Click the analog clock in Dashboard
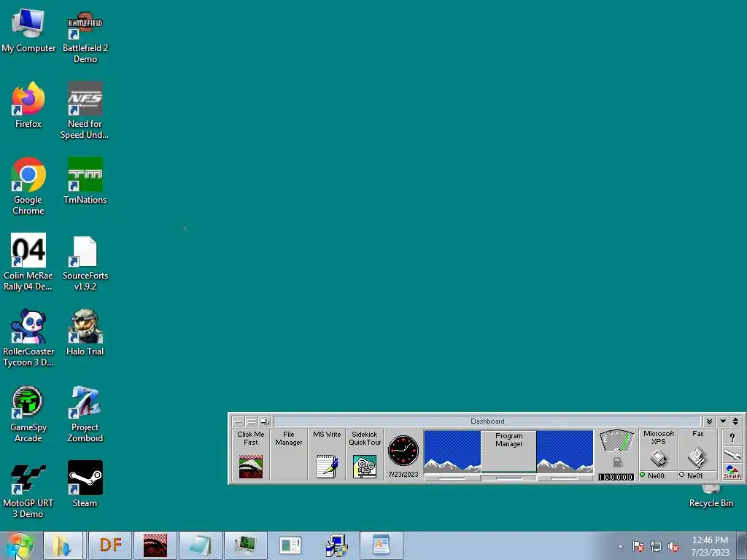This screenshot has height=560, width=747. [x=403, y=450]
